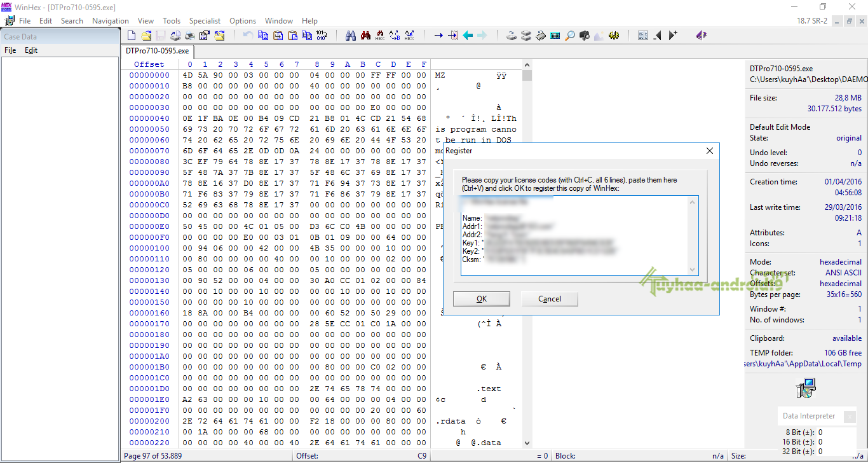Click the A-to-B Replace Text icon
Screen dimensions: 868x463
click(395, 36)
